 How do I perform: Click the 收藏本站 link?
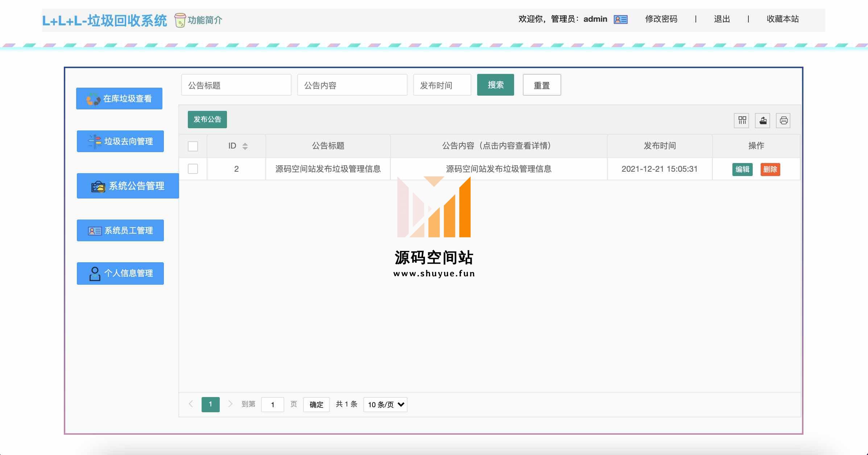click(783, 19)
